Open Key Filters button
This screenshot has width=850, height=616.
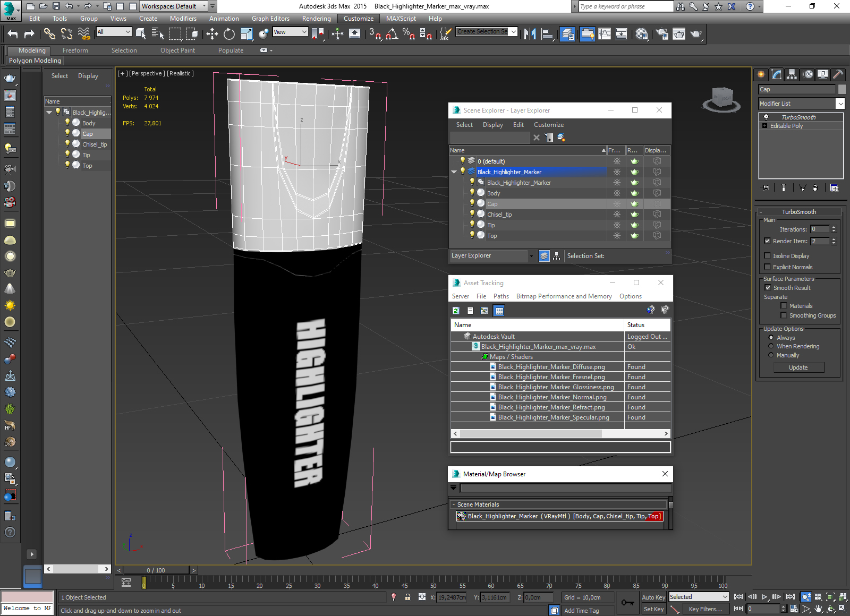tap(705, 609)
